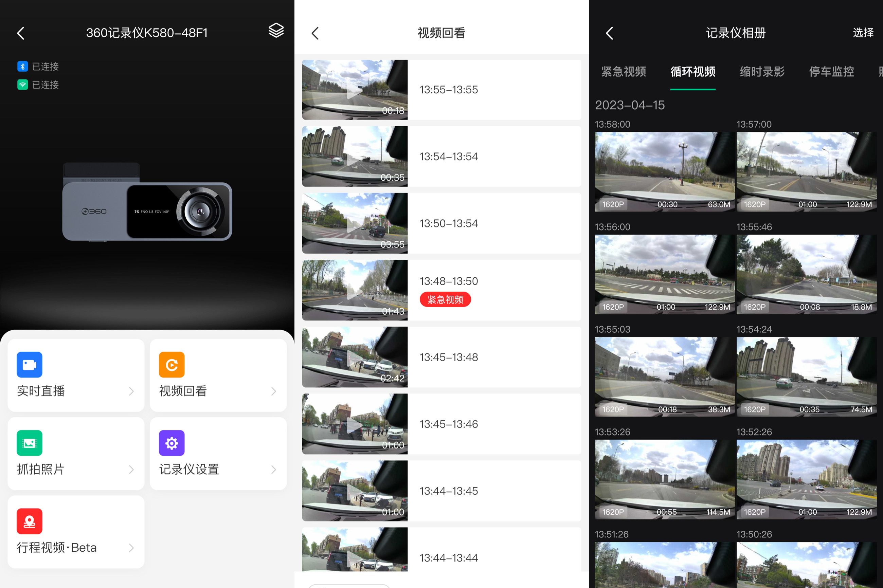This screenshot has width=883, height=588.
Task: Play the 13:55-13:55 video clip
Action: click(354, 90)
